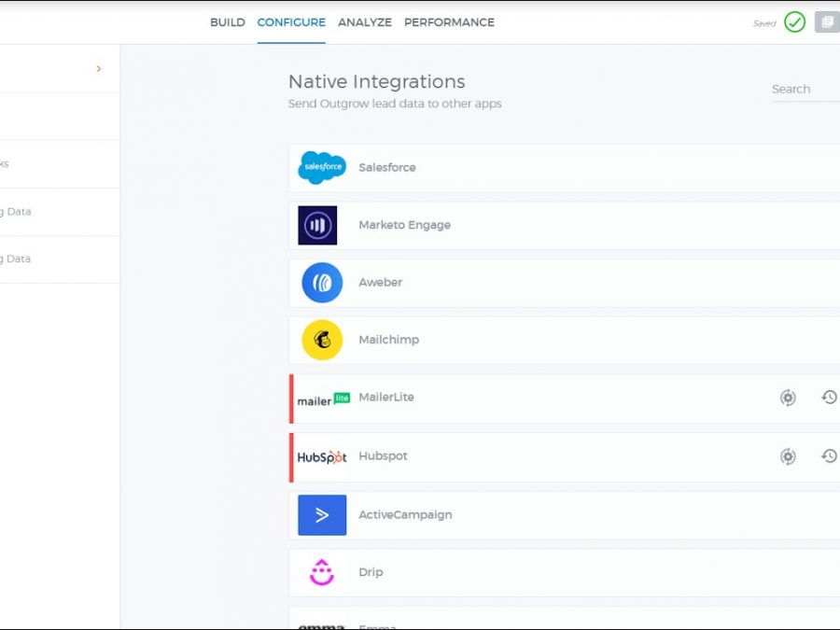This screenshot has width=840, height=630.
Task: Click the ActiveCampaign arrow logo
Action: tap(322, 515)
